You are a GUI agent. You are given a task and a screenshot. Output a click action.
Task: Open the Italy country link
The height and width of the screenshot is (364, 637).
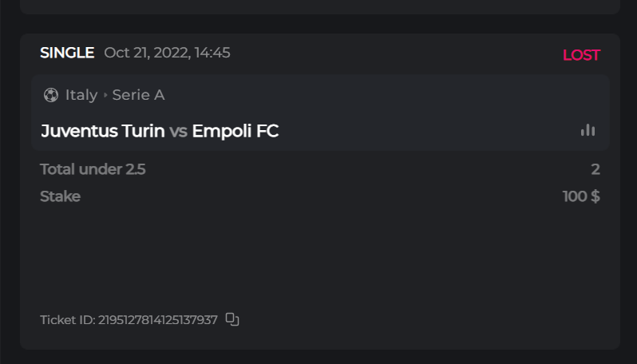tap(81, 95)
